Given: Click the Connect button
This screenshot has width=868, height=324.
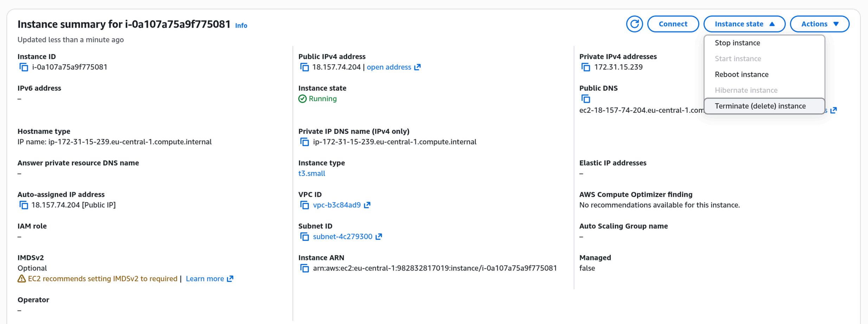Looking at the screenshot, I should point(673,24).
